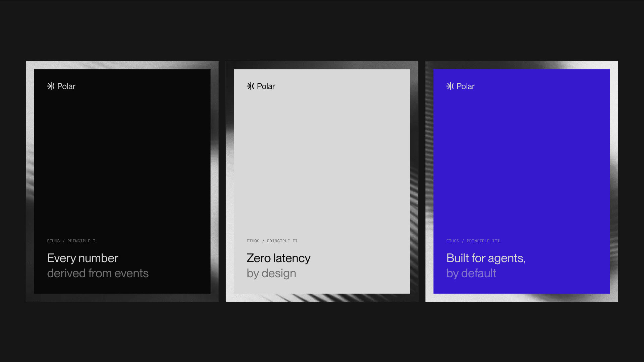Click the Polar wordmark on gray card
The image size is (644, 362).
coord(266,86)
